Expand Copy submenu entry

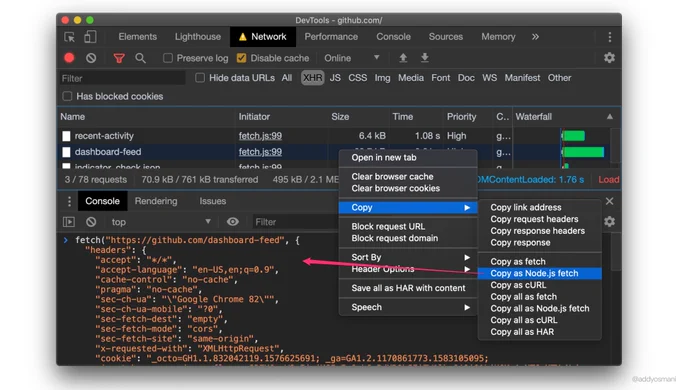[408, 207]
